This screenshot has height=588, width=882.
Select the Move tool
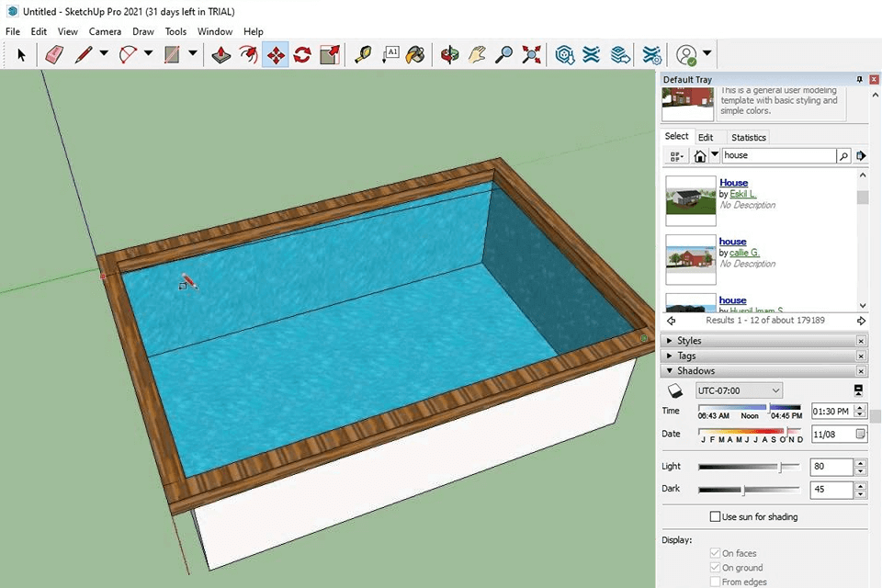click(275, 55)
